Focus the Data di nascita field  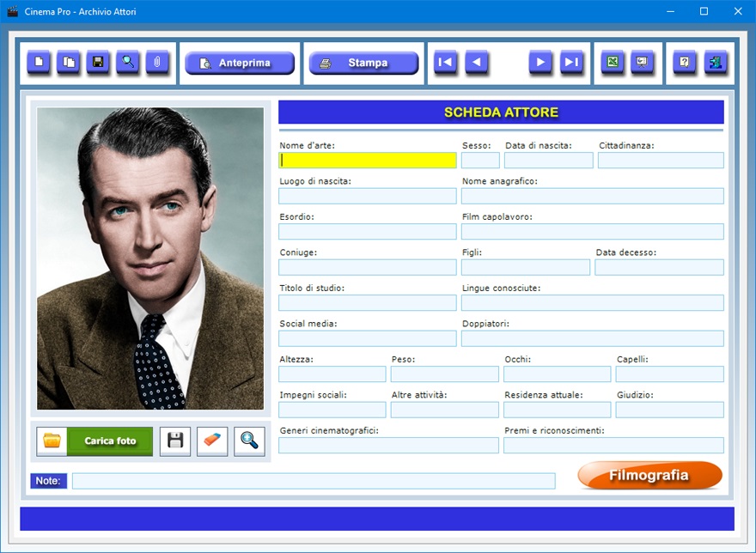pos(549,160)
